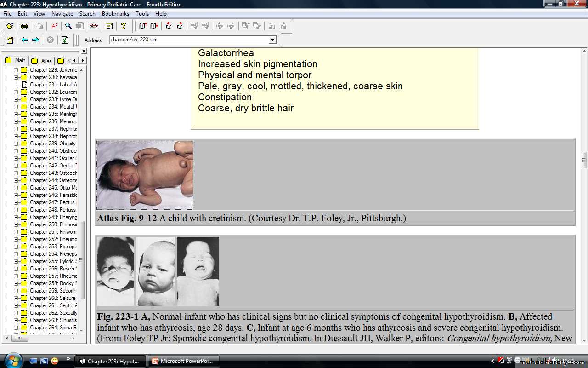Click the open book up-arrow icon
This screenshot has width=588, height=368.
click(x=143, y=26)
